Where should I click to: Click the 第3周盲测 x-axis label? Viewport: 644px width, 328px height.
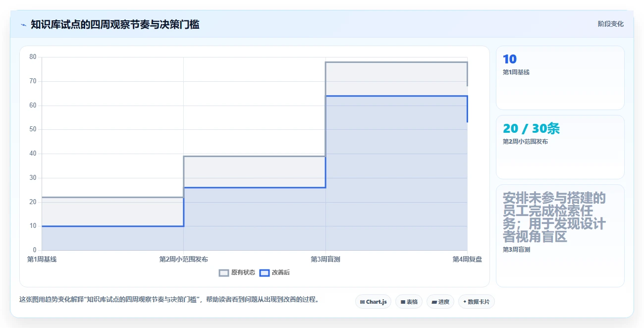[325, 259]
